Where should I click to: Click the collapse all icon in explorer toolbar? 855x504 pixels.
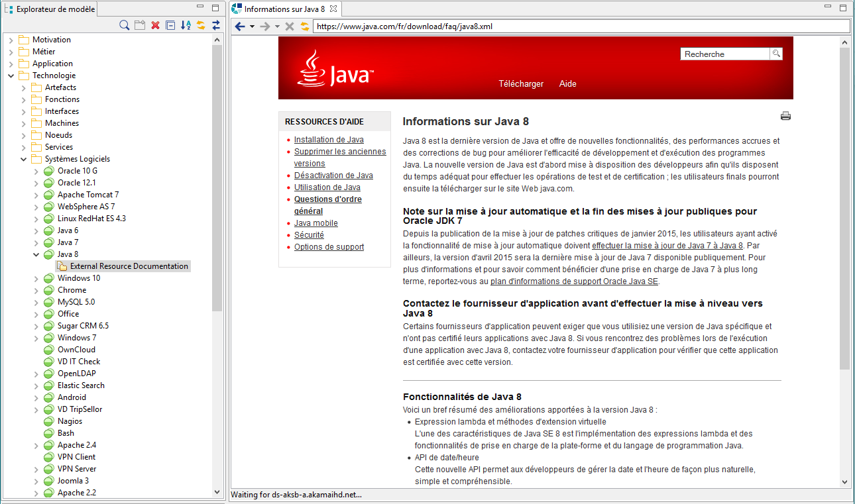tap(170, 25)
